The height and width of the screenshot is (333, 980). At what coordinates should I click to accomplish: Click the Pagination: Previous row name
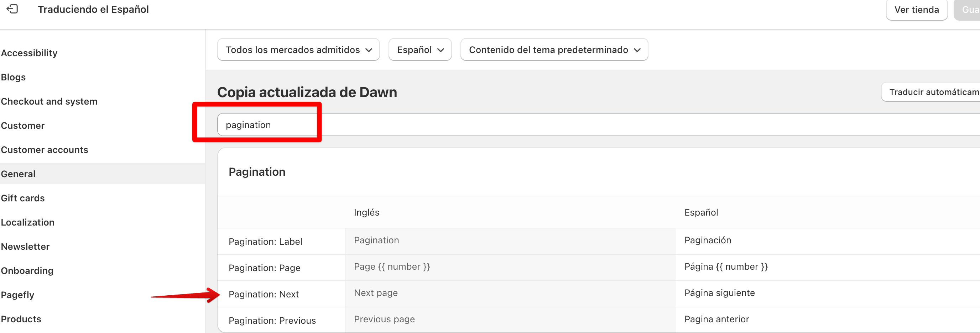(272, 321)
